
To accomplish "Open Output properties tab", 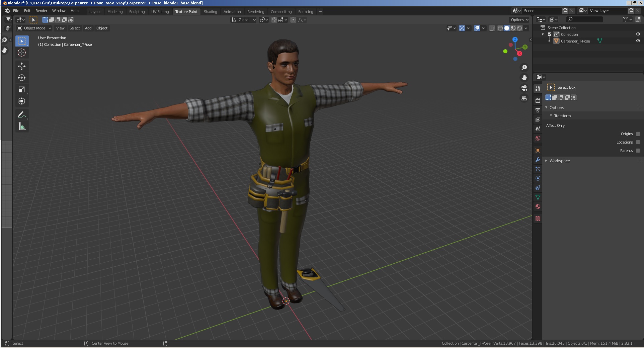I will point(538,110).
